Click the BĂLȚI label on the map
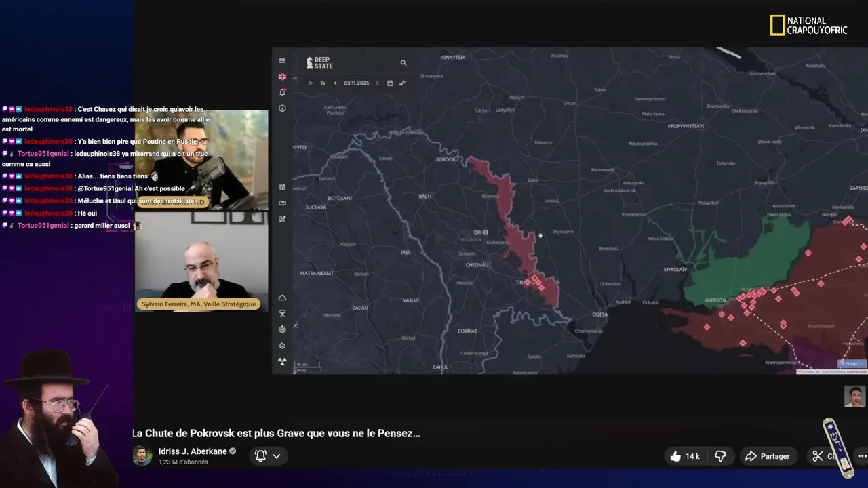 425,197
